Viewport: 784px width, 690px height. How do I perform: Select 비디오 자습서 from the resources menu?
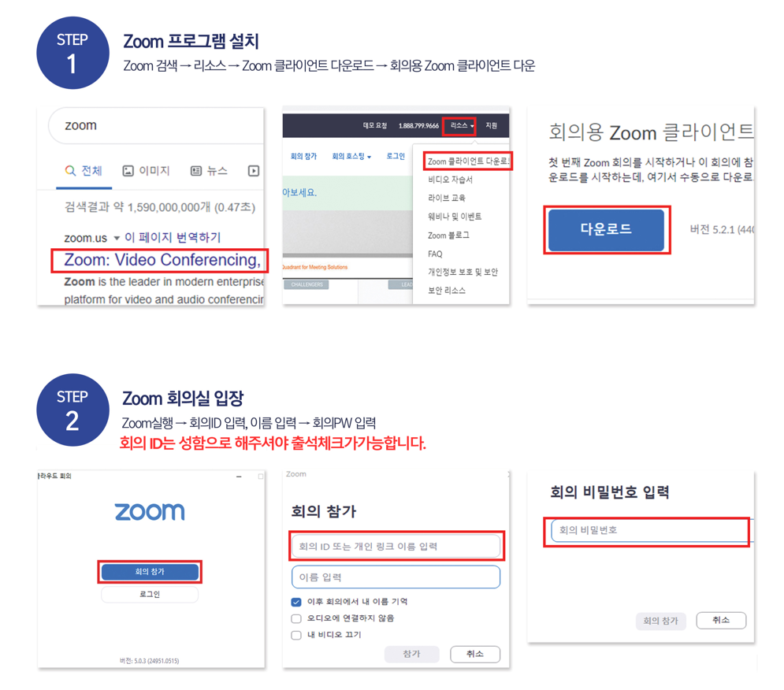coord(450,180)
